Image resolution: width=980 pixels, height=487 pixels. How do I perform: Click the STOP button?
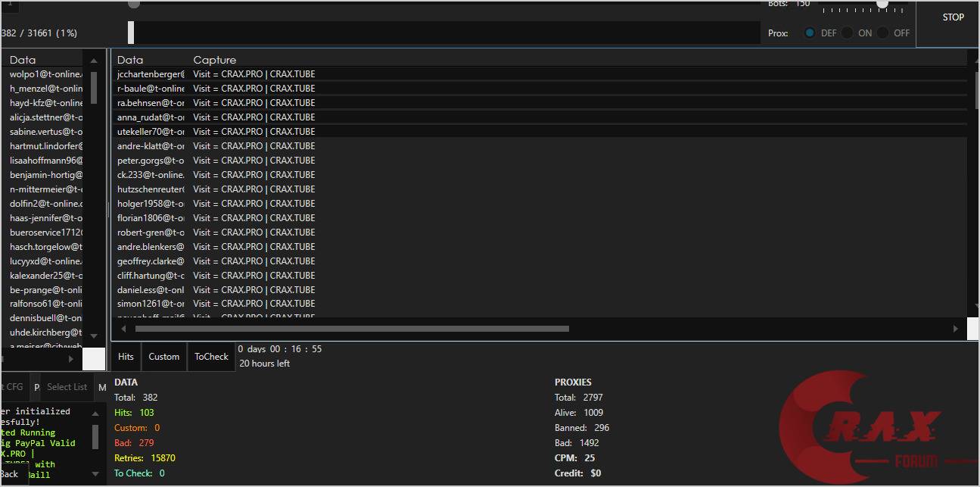point(953,17)
